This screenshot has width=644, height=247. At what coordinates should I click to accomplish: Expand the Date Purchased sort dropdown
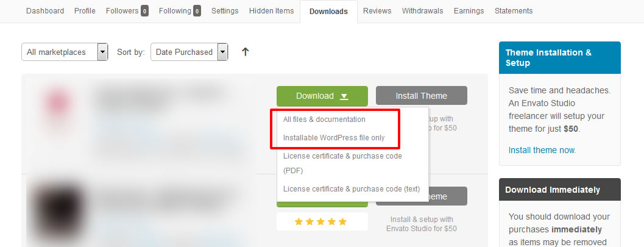coord(189,52)
